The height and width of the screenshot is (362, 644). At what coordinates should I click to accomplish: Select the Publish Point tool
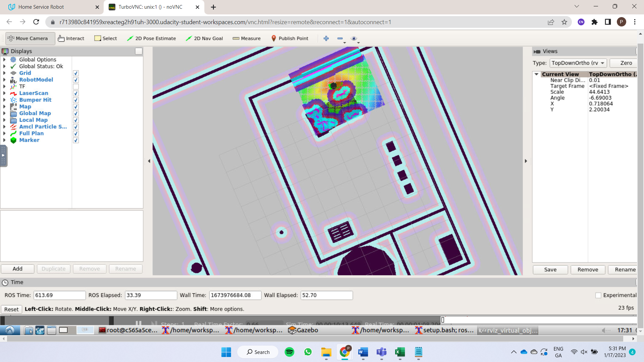(x=289, y=38)
